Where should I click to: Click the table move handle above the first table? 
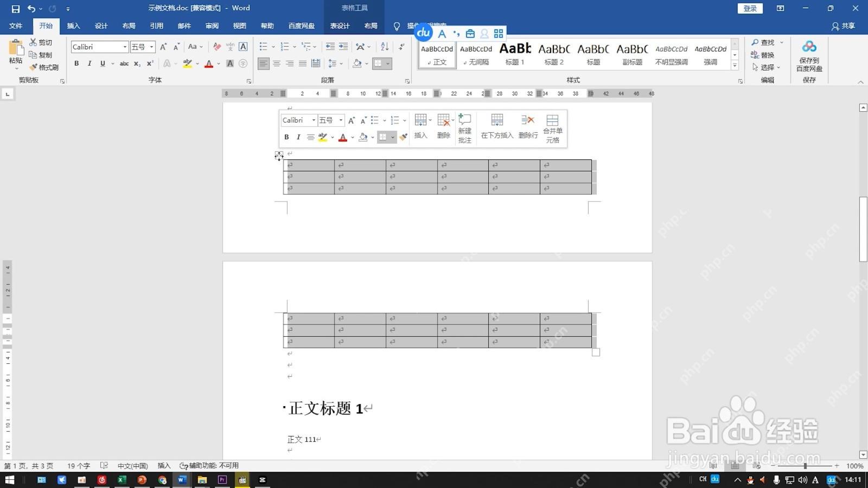(279, 156)
